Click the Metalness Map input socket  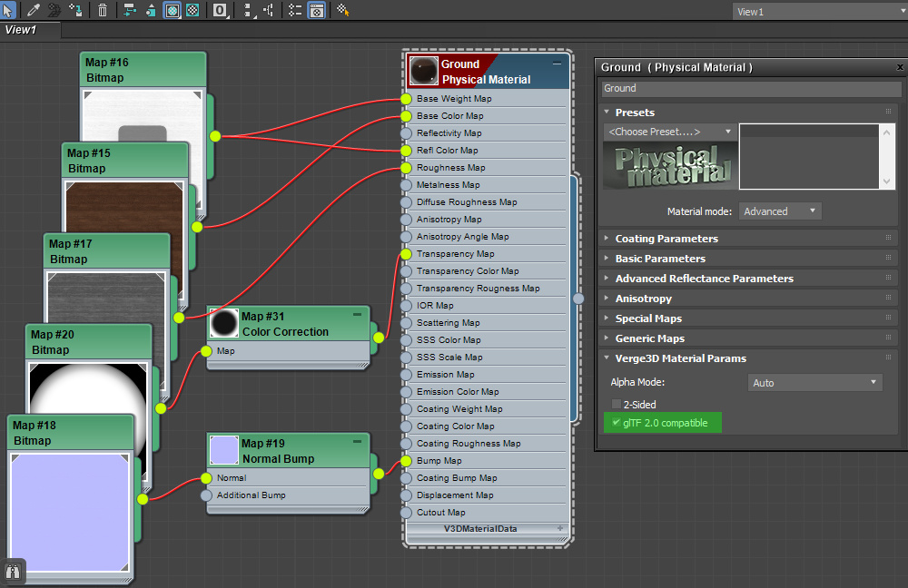406,185
